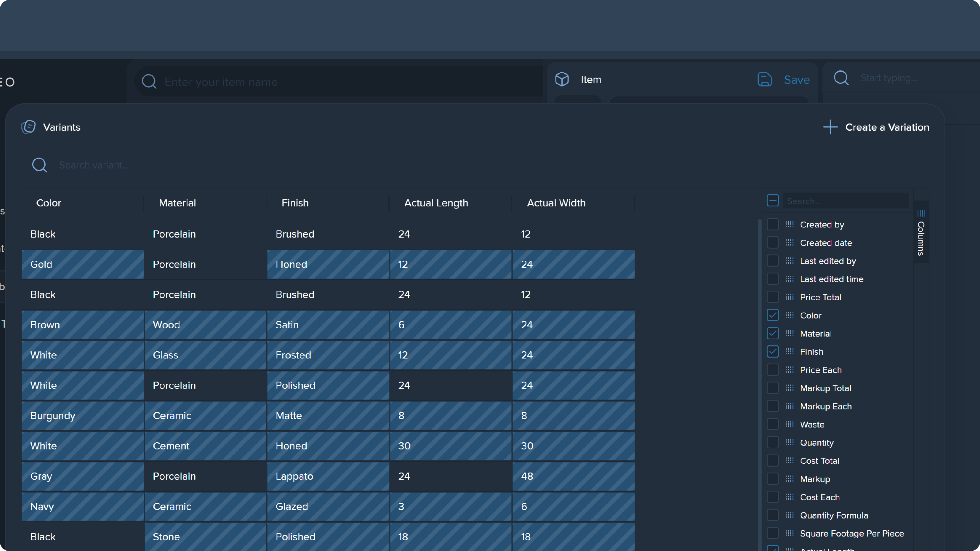The image size is (980, 551).
Task: Click the columns list Search field
Action: pyautogui.click(x=845, y=201)
